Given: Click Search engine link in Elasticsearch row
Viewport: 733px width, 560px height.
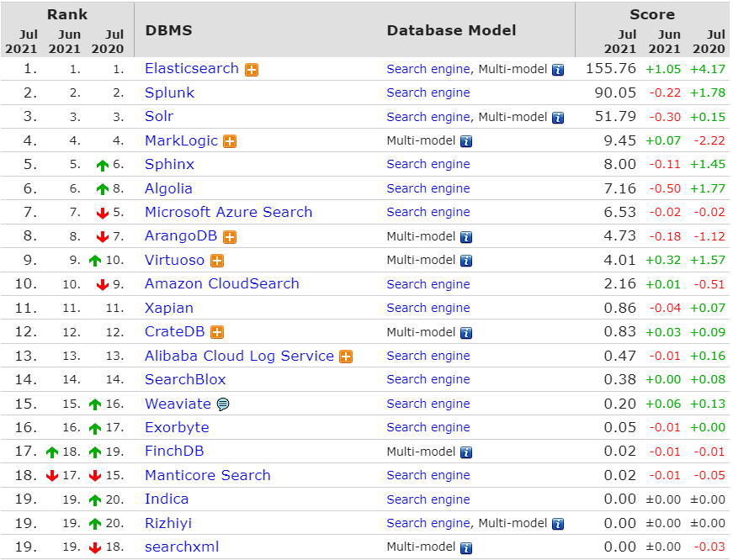Looking at the screenshot, I should [428, 69].
